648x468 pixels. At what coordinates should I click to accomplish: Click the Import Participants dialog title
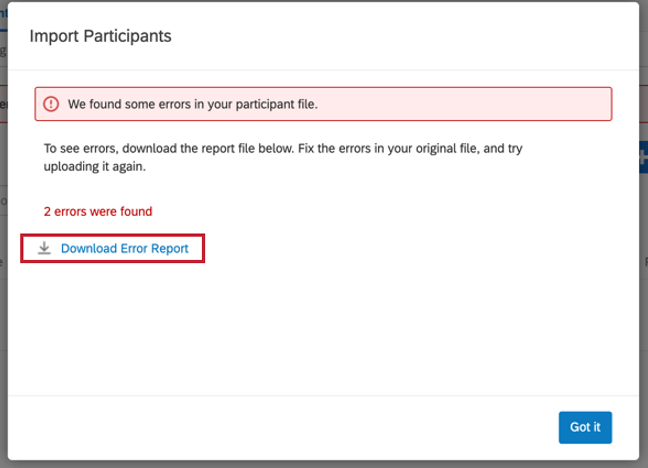coord(100,36)
